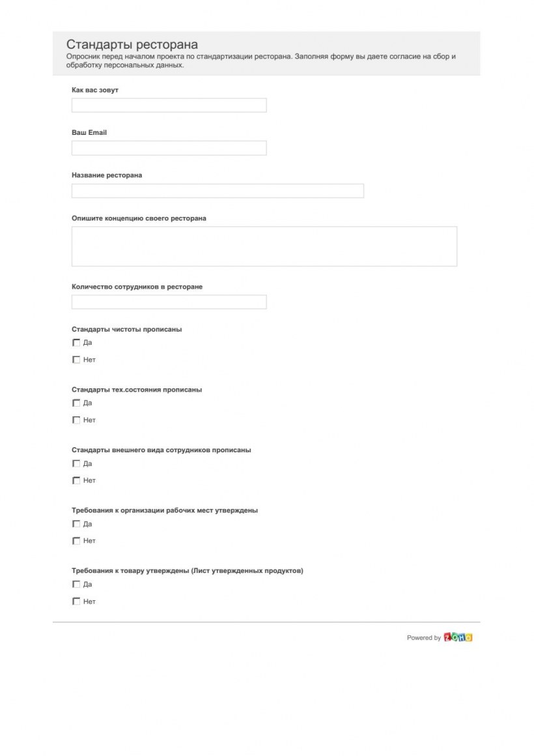534x756 pixels.
Task: Check Нет for Требования к организации рабочих мест
Action: point(76,540)
